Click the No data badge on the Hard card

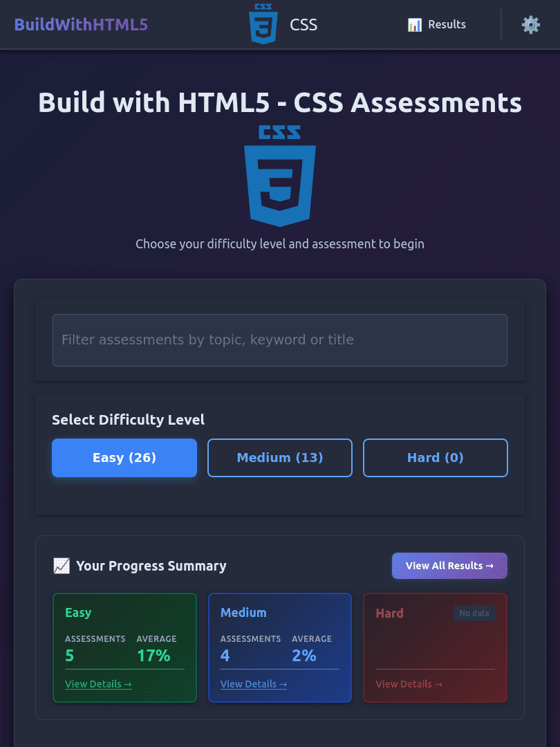pos(474,614)
